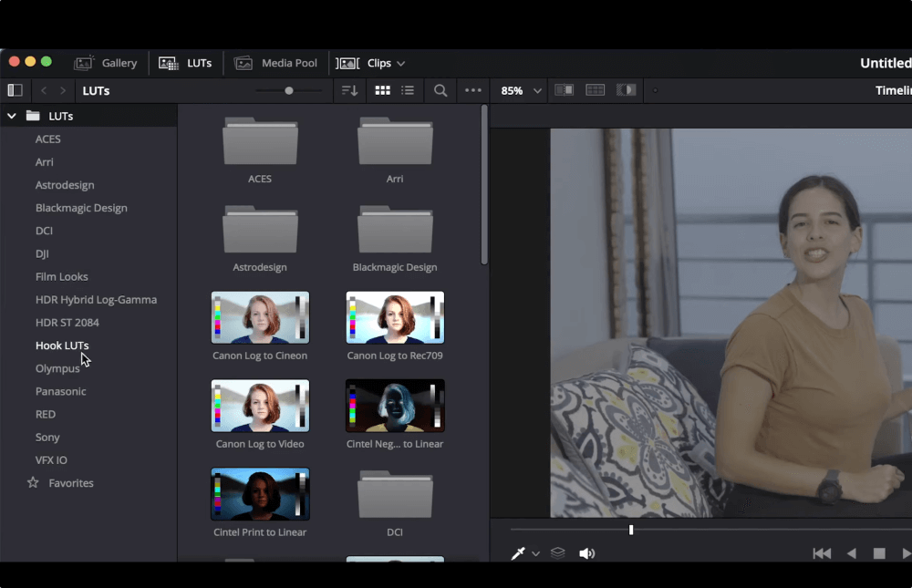Open the Gallery panel
The width and height of the screenshot is (912, 588).
105,63
